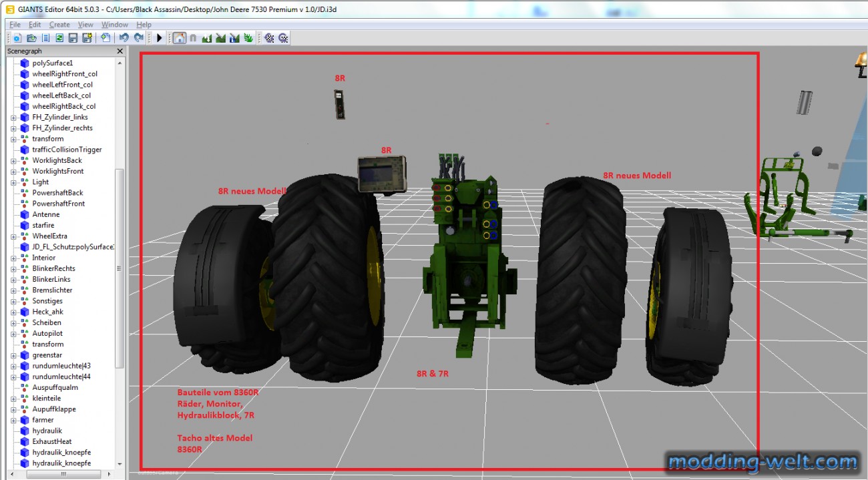Image resolution: width=868 pixels, height=480 pixels.
Task: Click the Scenegraph vertical scrollbar thumb
Action: click(120, 268)
